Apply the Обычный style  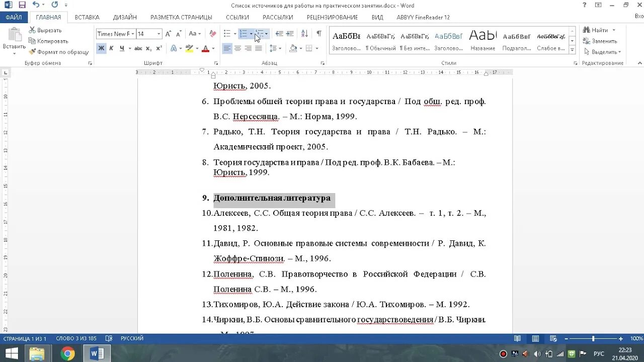click(381, 41)
